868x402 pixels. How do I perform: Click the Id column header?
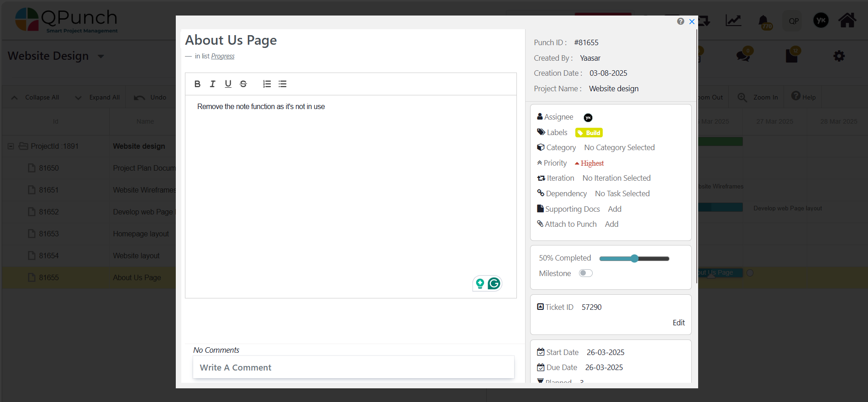[x=56, y=121]
